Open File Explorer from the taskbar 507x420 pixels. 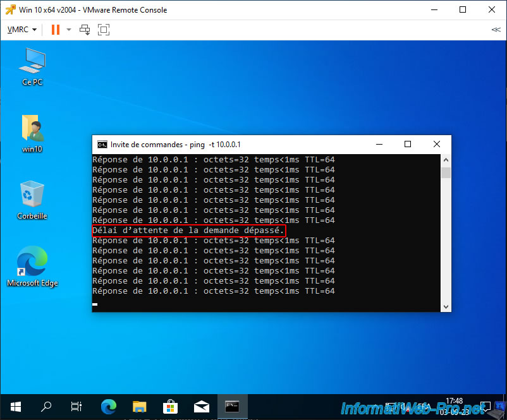[139, 406]
